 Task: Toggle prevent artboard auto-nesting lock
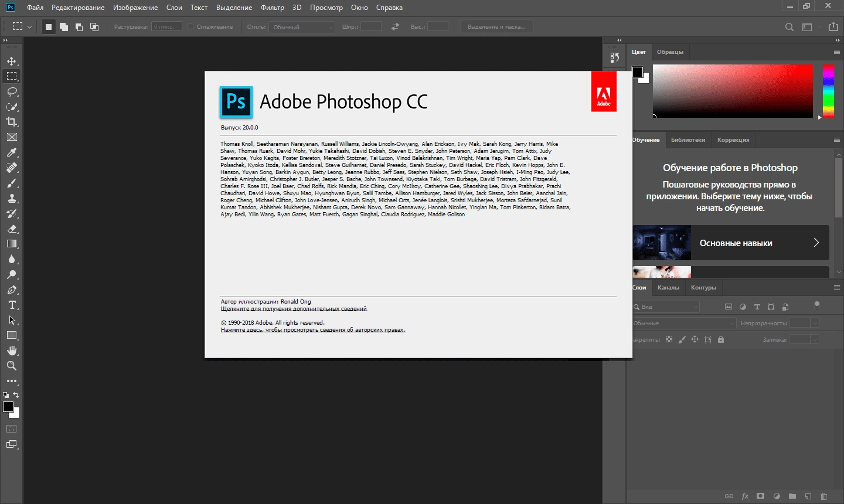[x=708, y=339]
